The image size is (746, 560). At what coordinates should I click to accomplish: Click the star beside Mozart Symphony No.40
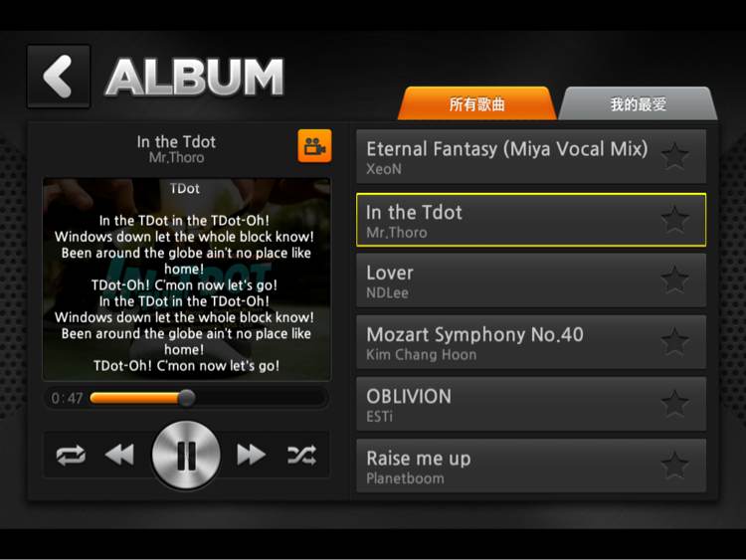(674, 341)
